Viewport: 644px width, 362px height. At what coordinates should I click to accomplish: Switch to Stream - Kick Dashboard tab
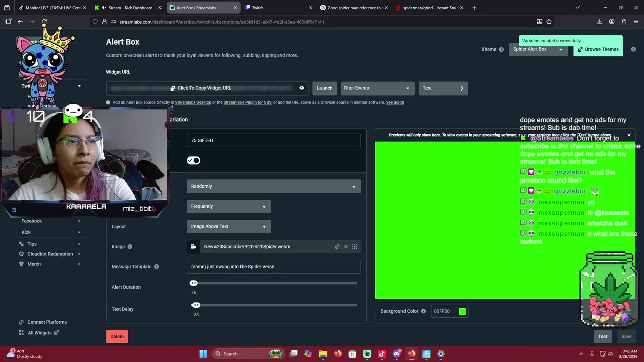point(128,8)
